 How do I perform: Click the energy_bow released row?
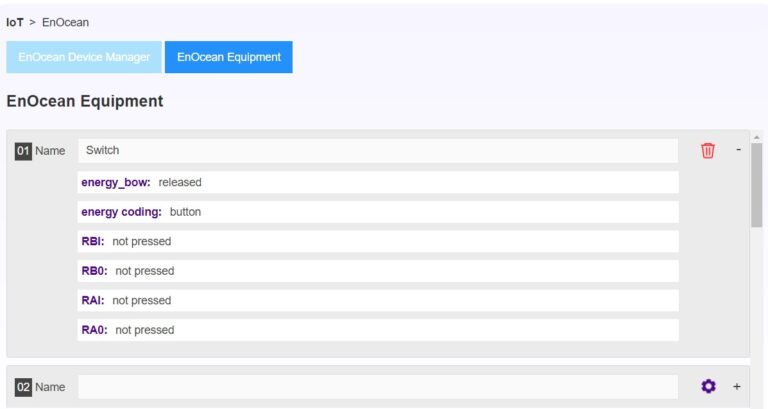pyautogui.click(x=378, y=182)
